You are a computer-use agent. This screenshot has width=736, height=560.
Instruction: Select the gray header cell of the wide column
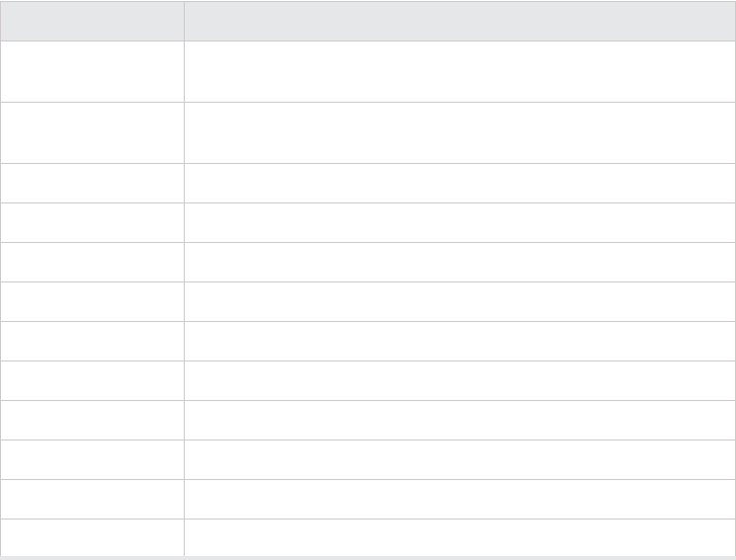pyautogui.click(x=459, y=21)
